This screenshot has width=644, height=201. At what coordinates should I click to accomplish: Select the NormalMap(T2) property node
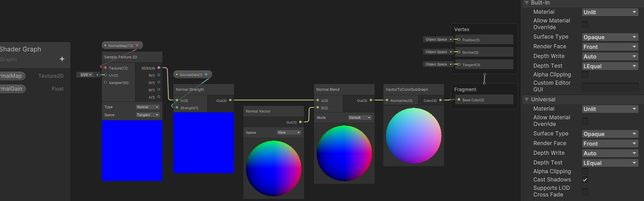122,46
